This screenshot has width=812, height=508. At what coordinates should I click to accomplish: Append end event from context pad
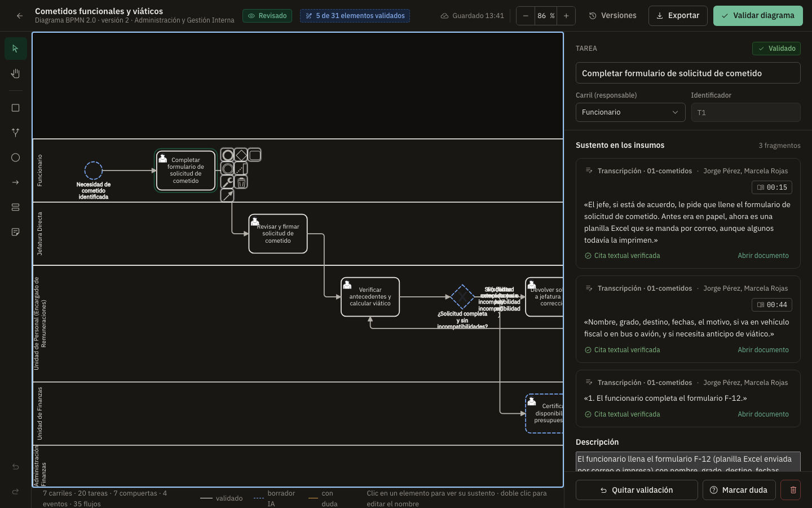[228, 155]
